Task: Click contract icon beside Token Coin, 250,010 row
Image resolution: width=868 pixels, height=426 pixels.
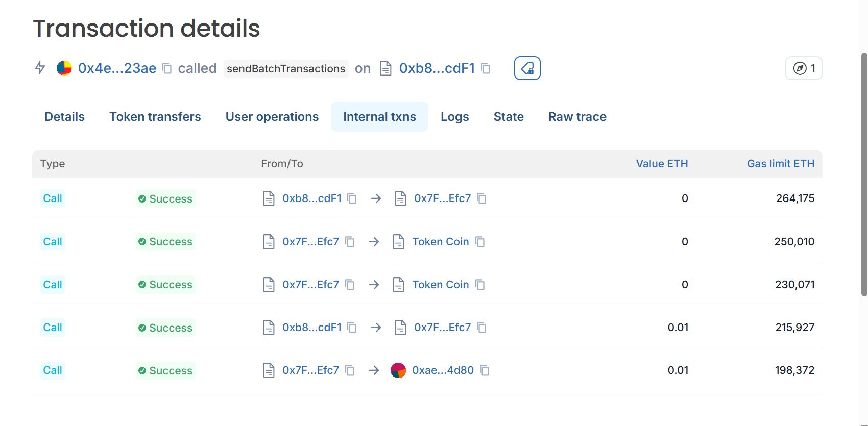Action: point(398,242)
